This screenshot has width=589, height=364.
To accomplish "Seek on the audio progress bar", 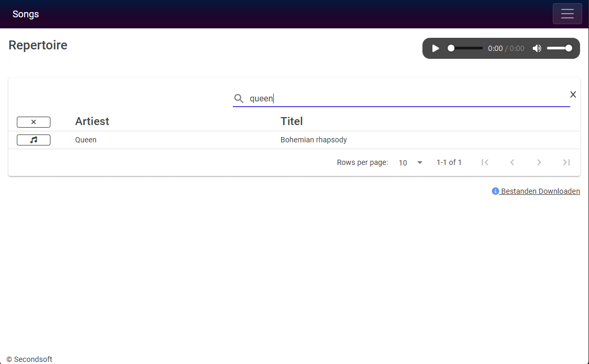I will 465,48.
